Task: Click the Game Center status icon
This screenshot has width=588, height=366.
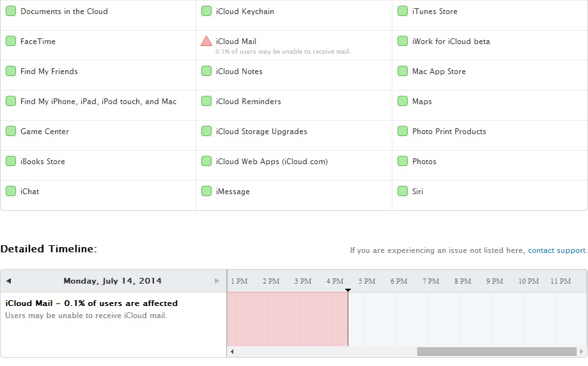Action: click(11, 132)
